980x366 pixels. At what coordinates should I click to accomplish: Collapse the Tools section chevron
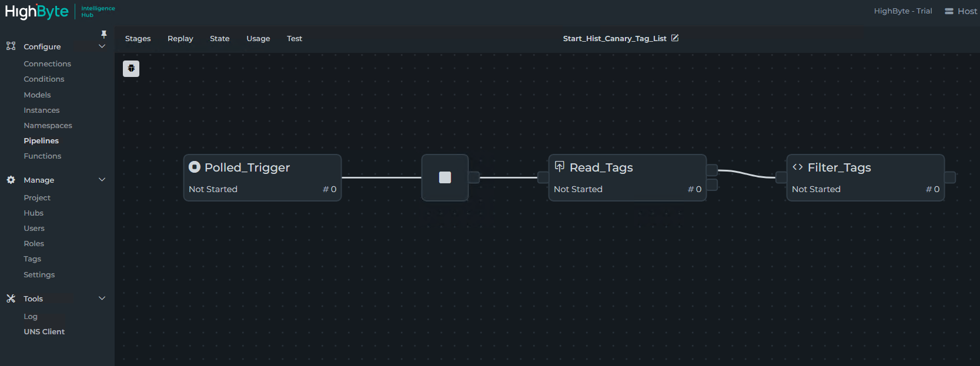click(x=102, y=298)
